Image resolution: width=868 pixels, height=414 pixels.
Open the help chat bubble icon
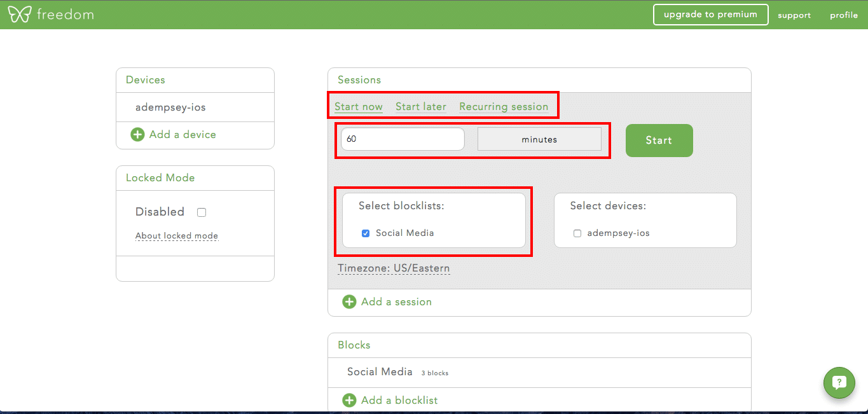[x=839, y=382]
